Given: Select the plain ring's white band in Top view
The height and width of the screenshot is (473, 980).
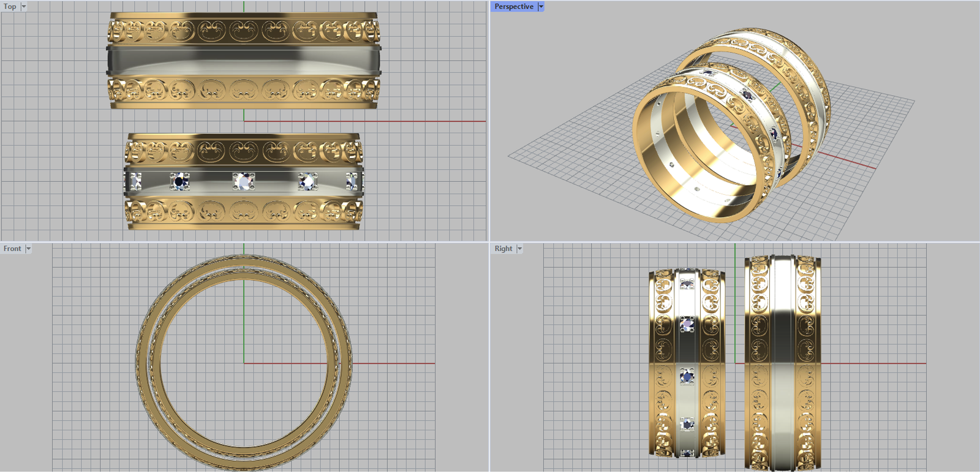Looking at the screenshot, I should [244, 61].
